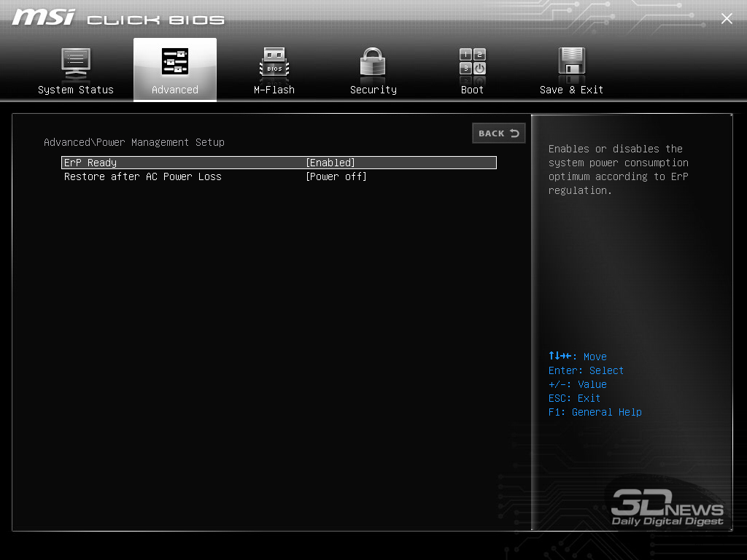
Task: Open M-Flash via the USB drive icon
Action: (x=274, y=63)
